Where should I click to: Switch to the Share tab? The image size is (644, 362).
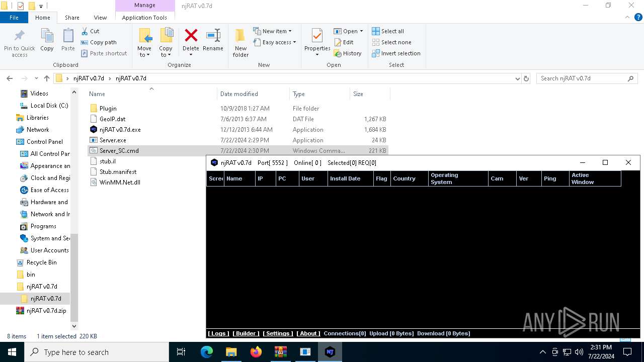(72, 17)
